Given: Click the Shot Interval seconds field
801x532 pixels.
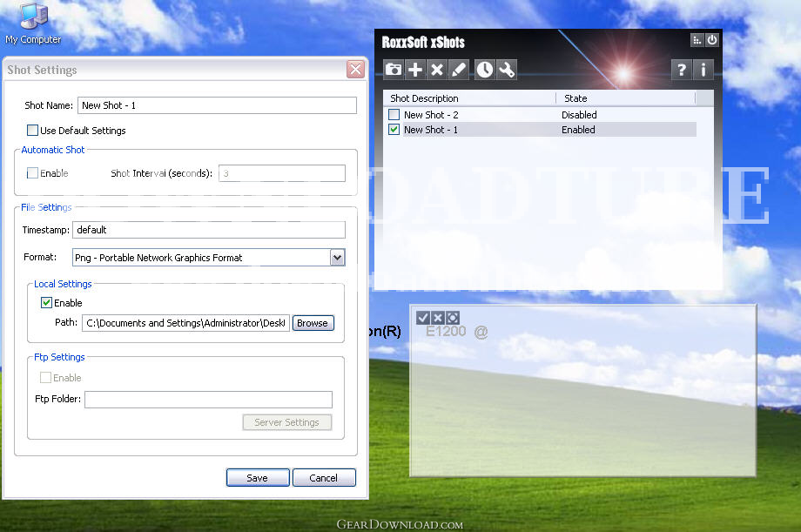Looking at the screenshot, I should (282, 173).
